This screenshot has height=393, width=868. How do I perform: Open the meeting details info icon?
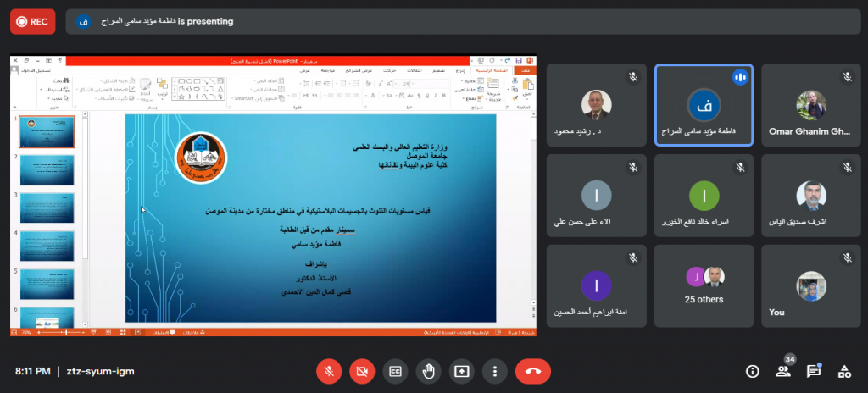click(x=752, y=371)
